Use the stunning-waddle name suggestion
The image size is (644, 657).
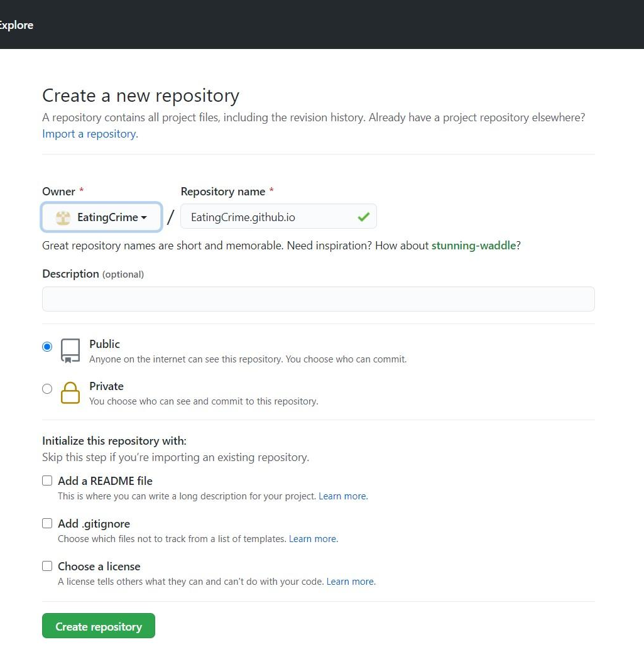[x=474, y=246]
